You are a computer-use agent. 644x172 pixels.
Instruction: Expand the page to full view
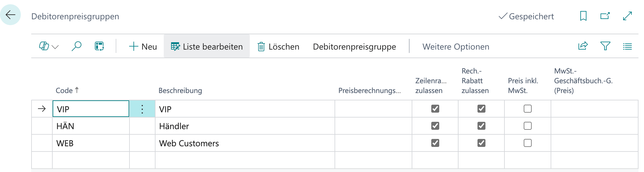[x=627, y=16]
